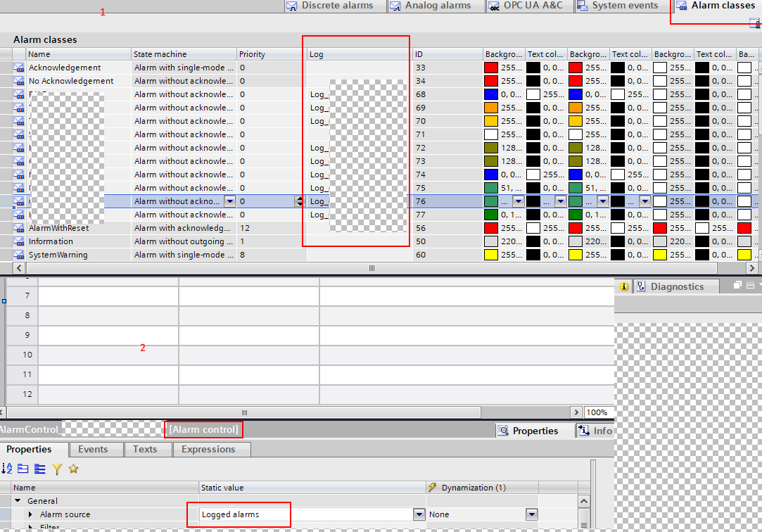
Task: Click right arrow of scrollbar beside 100% zoom
Action: point(576,412)
